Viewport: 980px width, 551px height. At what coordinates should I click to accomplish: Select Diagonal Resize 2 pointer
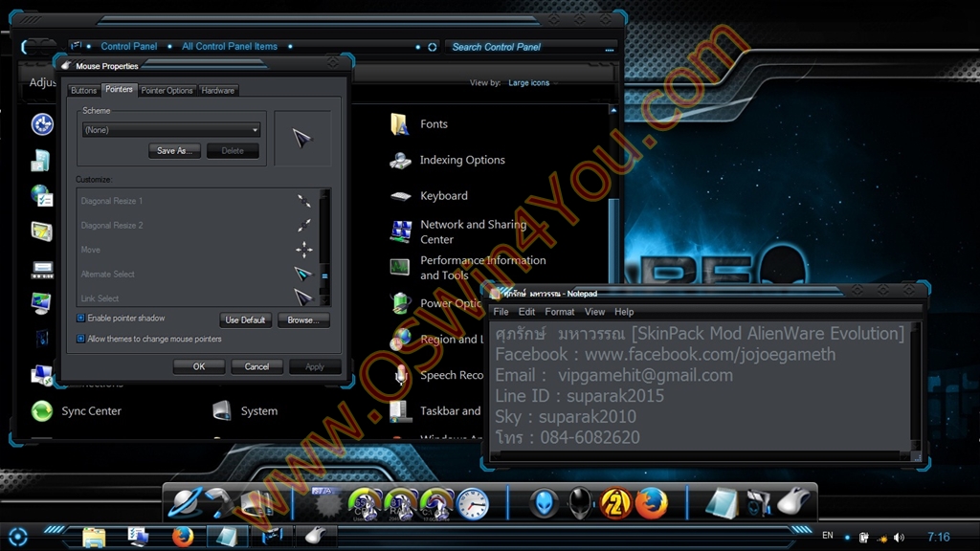click(197, 225)
